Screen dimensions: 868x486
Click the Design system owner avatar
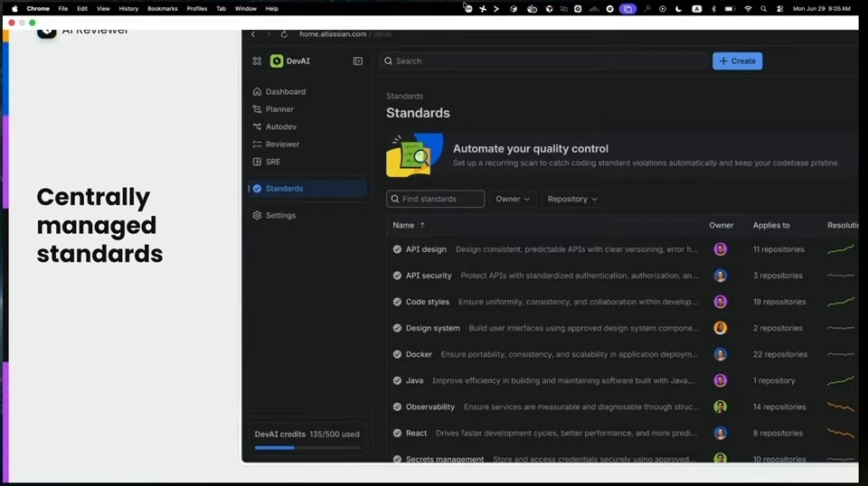[721, 328]
